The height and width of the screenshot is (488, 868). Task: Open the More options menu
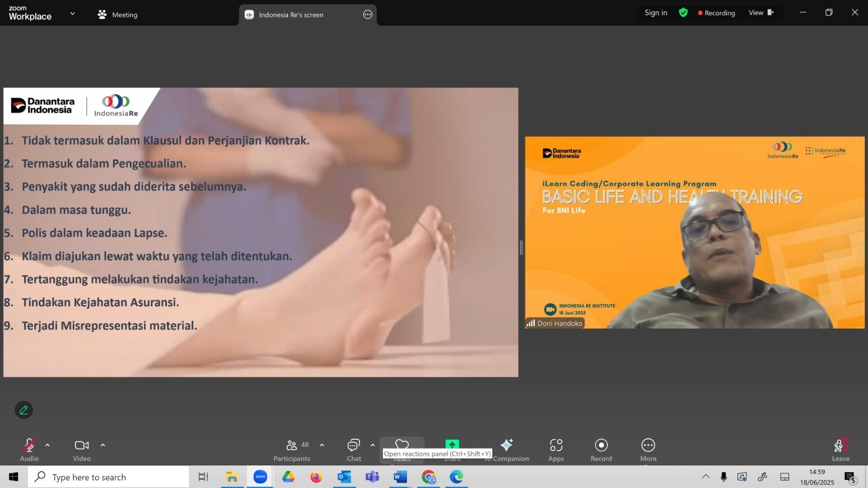tap(648, 450)
